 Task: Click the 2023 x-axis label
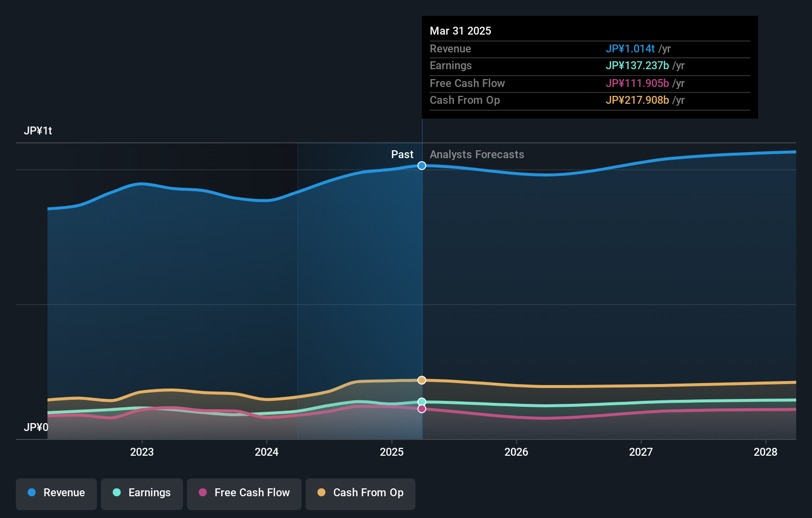pyautogui.click(x=142, y=452)
